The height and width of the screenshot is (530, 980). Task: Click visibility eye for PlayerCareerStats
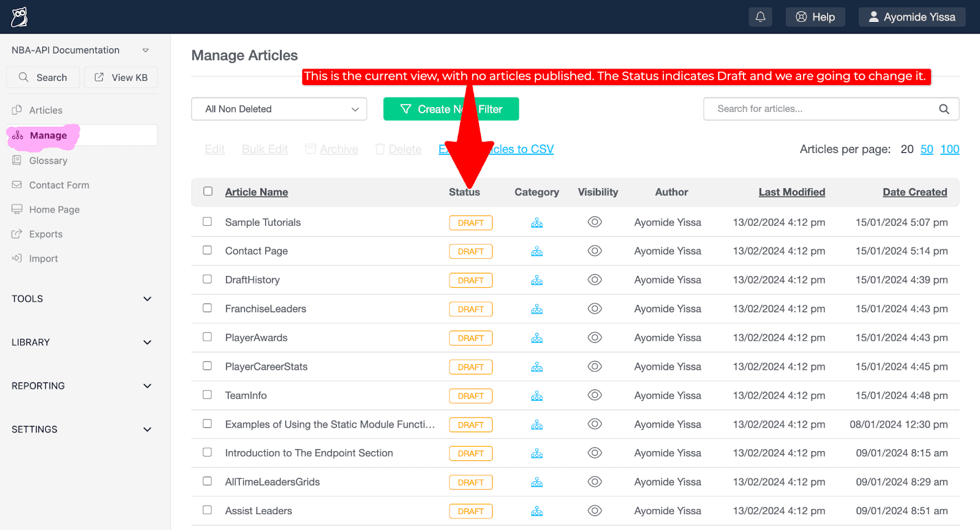pyautogui.click(x=595, y=367)
